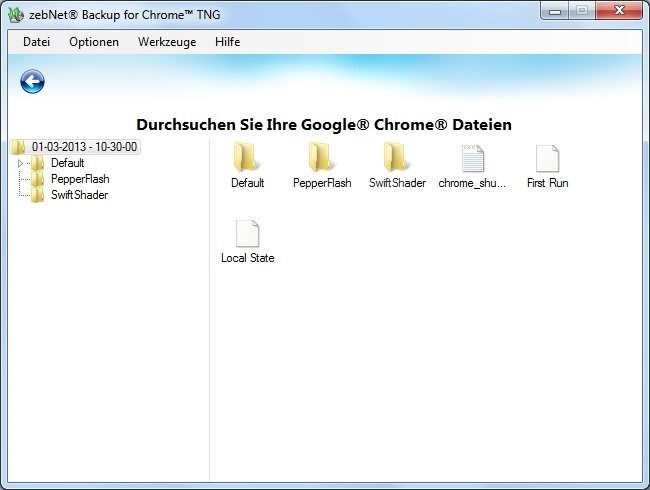Click the blue back arrow button
This screenshot has height=490, width=650.
(x=32, y=81)
